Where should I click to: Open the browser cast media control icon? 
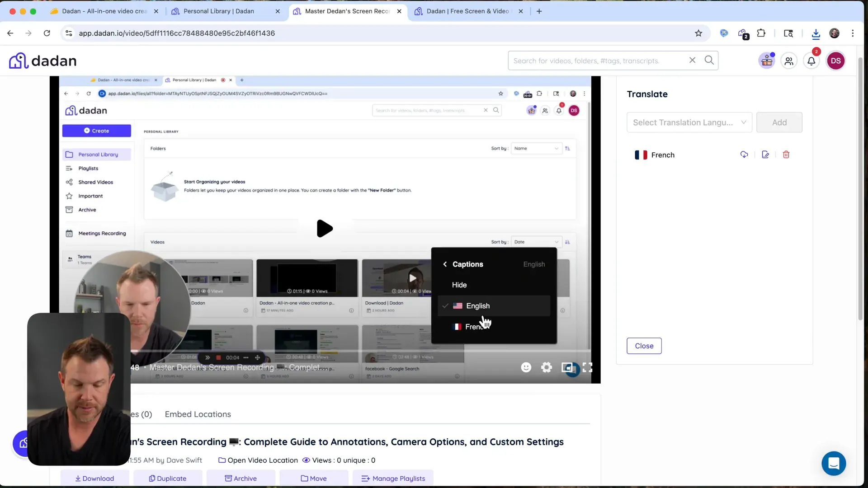coord(788,33)
